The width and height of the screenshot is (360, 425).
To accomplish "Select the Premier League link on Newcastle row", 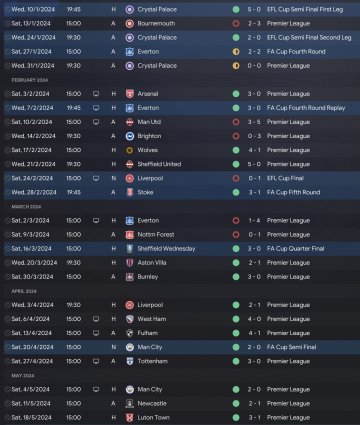I will tap(288, 404).
